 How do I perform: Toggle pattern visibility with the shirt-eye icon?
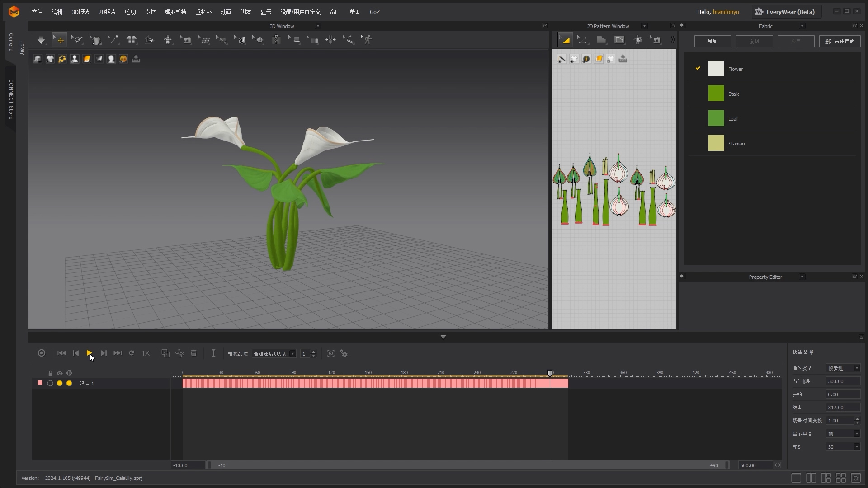[574, 59]
